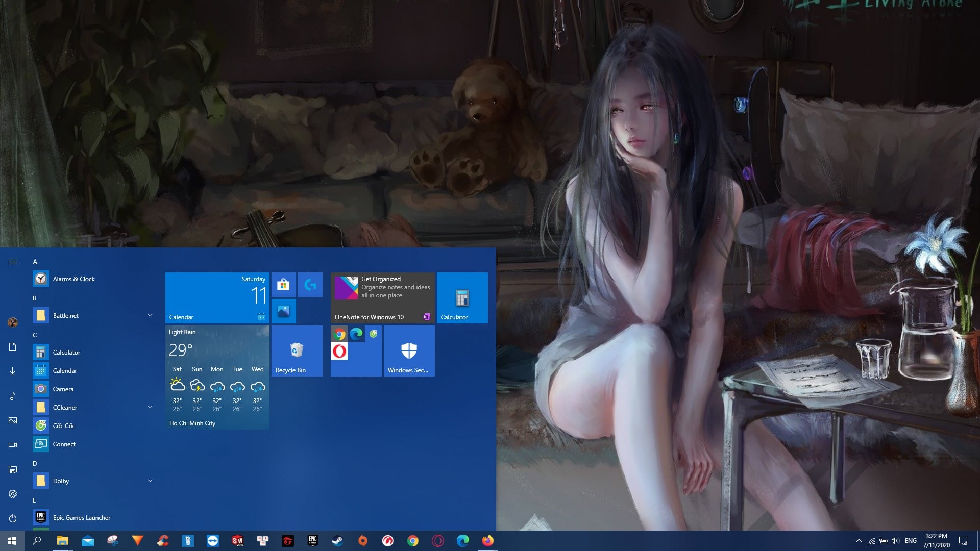The height and width of the screenshot is (551, 980).
Task: Open the Logitech G tile
Action: [310, 285]
